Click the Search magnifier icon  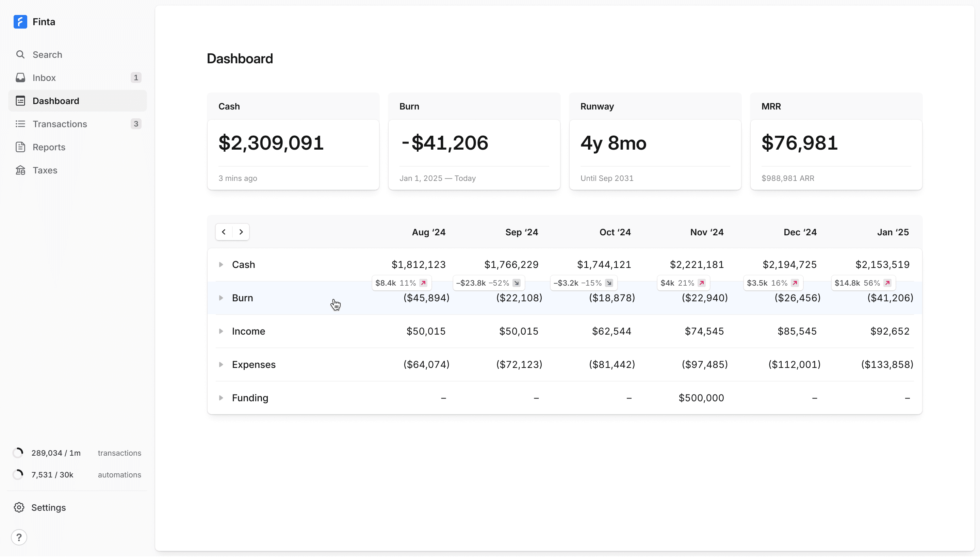point(20,55)
